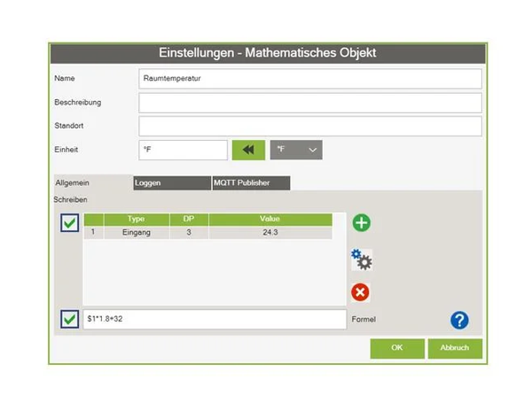532x403 pixels.
Task: Click the Name field containing Raumtemperatur
Action: (309, 78)
